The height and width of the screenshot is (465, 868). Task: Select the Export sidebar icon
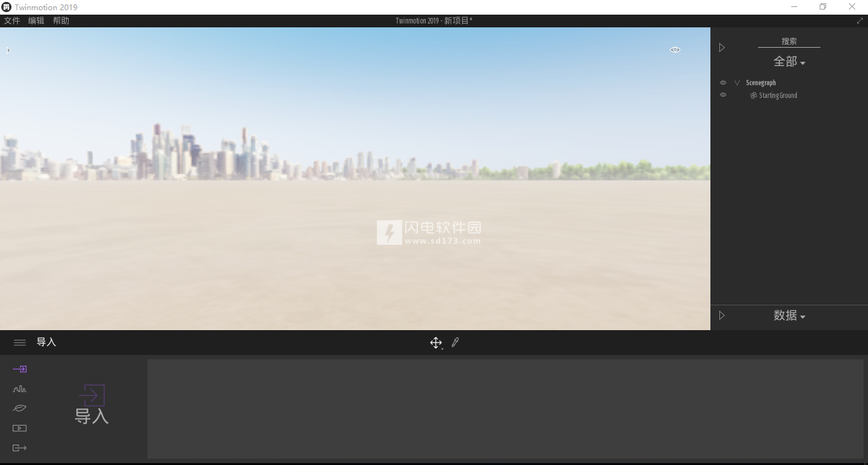(x=20, y=448)
